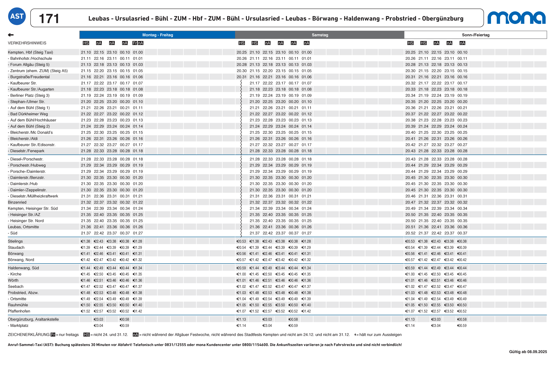Image resolution: width=555 pixels, height=392 pixels.
Task: Click the 'Gültig ab 08.09.2025' validity date
Action: (528, 352)
